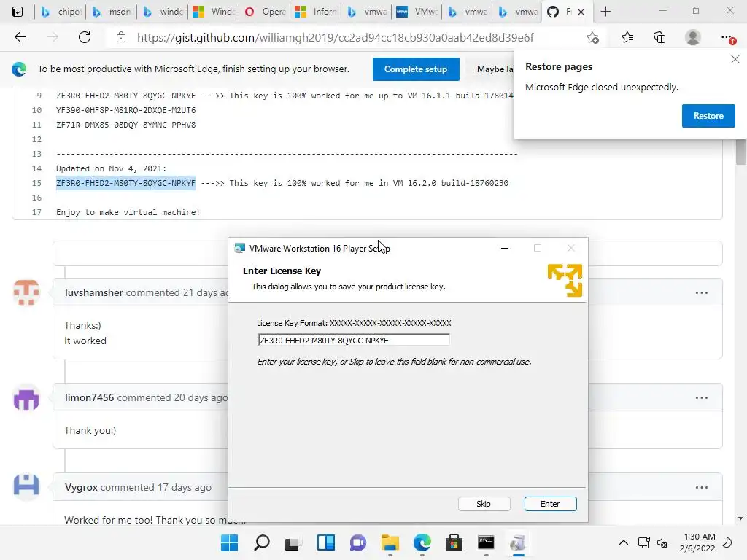Close the Restore pages popup
This screenshot has width=747, height=560.
pyautogui.click(x=735, y=59)
